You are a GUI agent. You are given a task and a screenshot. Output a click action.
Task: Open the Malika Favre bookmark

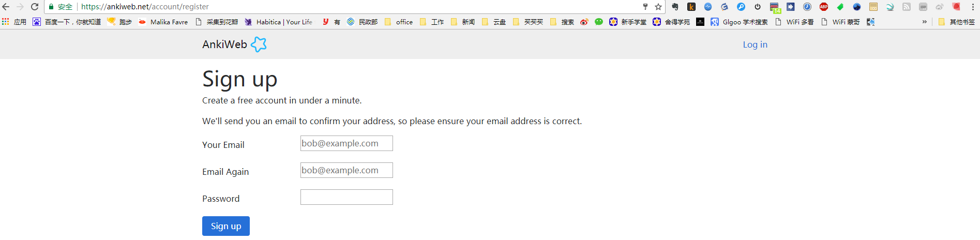pos(163,22)
